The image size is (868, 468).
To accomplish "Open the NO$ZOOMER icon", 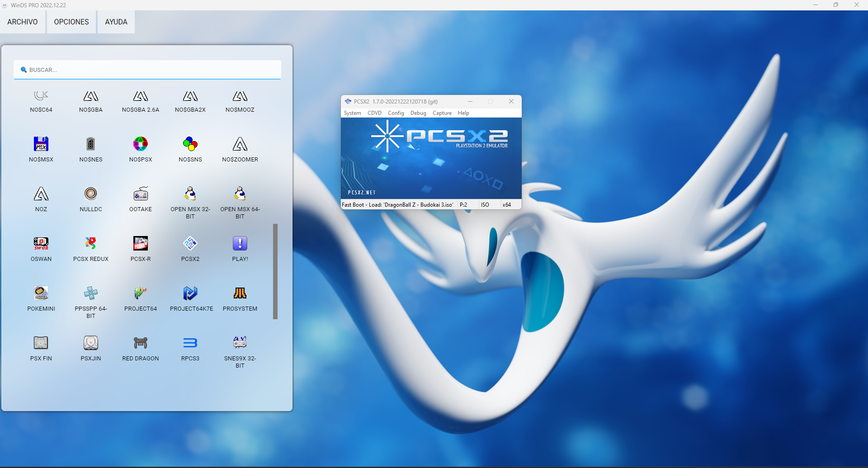I will (240, 144).
